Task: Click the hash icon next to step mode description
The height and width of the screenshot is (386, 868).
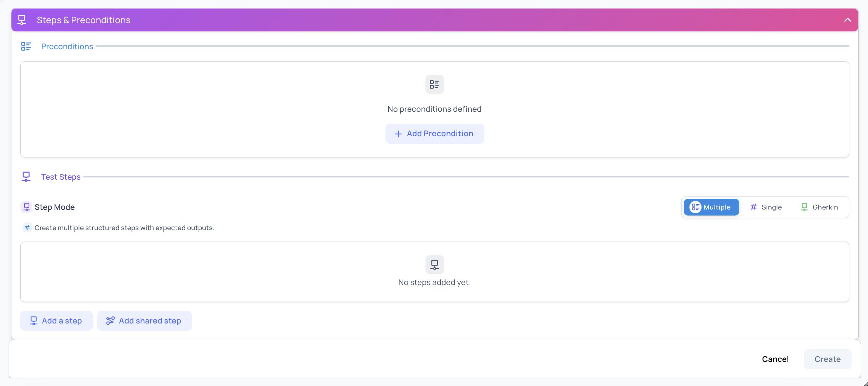Action: click(x=27, y=228)
